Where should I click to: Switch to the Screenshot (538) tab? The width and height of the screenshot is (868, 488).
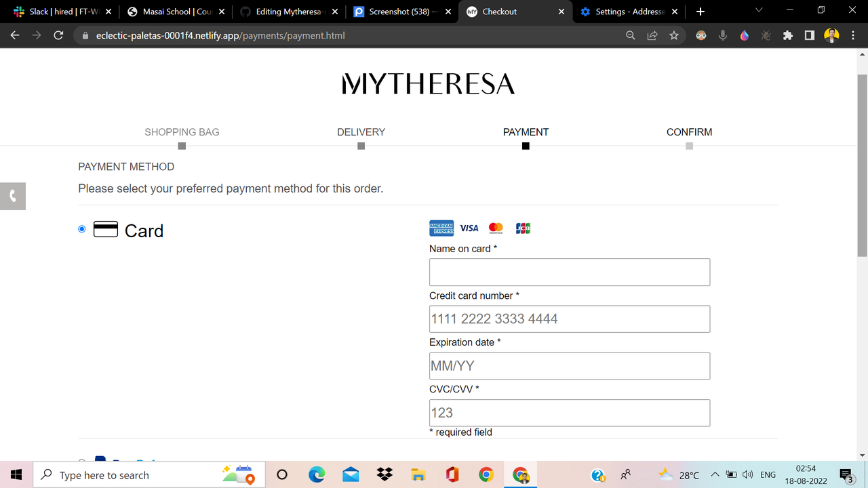(x=401, y=12)
